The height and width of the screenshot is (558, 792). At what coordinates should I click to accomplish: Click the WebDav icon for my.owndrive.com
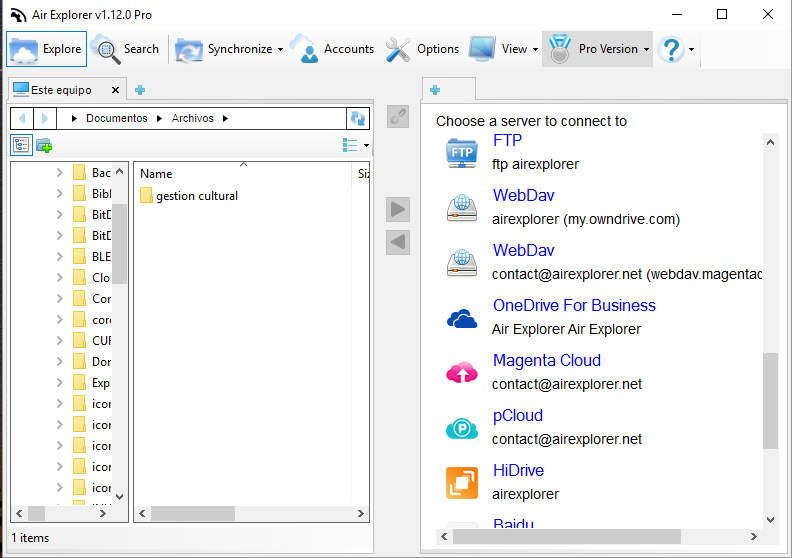click(462, 208)
